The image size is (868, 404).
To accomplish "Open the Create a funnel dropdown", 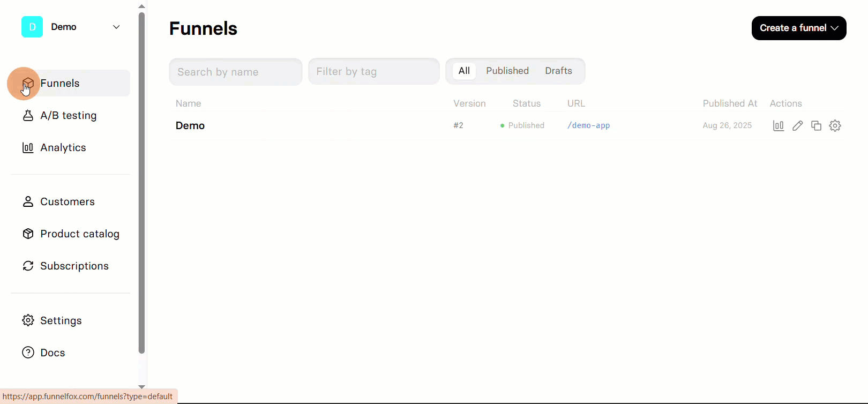I will click(x=799, y=28).
